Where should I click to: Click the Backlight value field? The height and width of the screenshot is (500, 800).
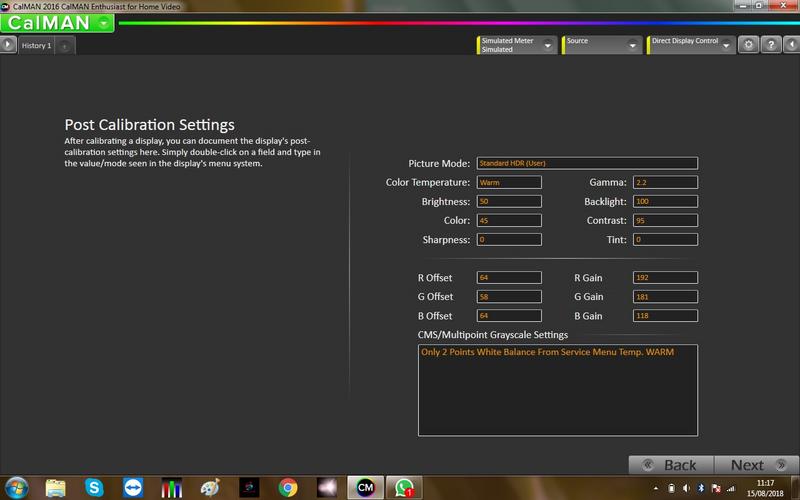(665, 202)
